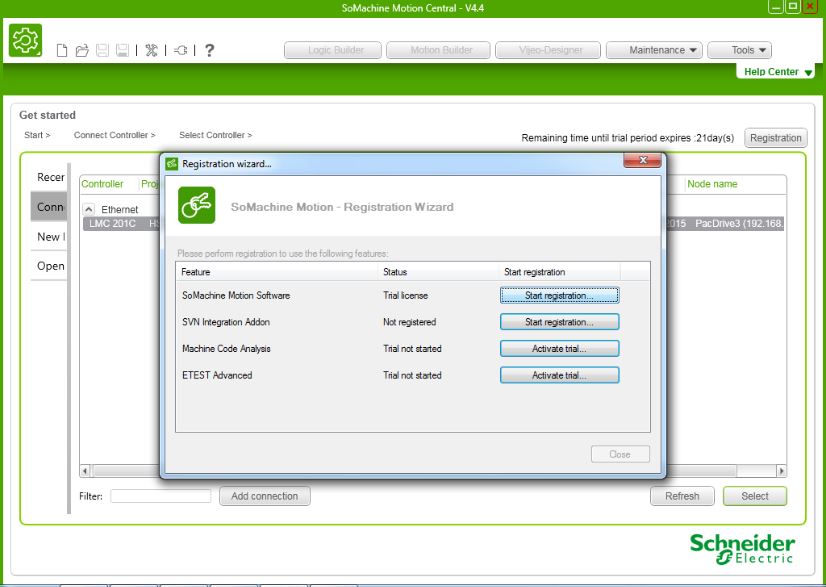826x587 pixels.
Task: Click the dialog Close button
Action: pyautogui.click(x=620, y=454)
